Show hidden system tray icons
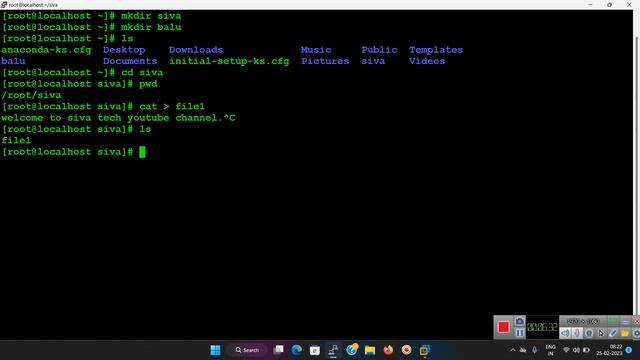Image resolution: width=640 pixels, height=360 pixels. click(513, 350)
